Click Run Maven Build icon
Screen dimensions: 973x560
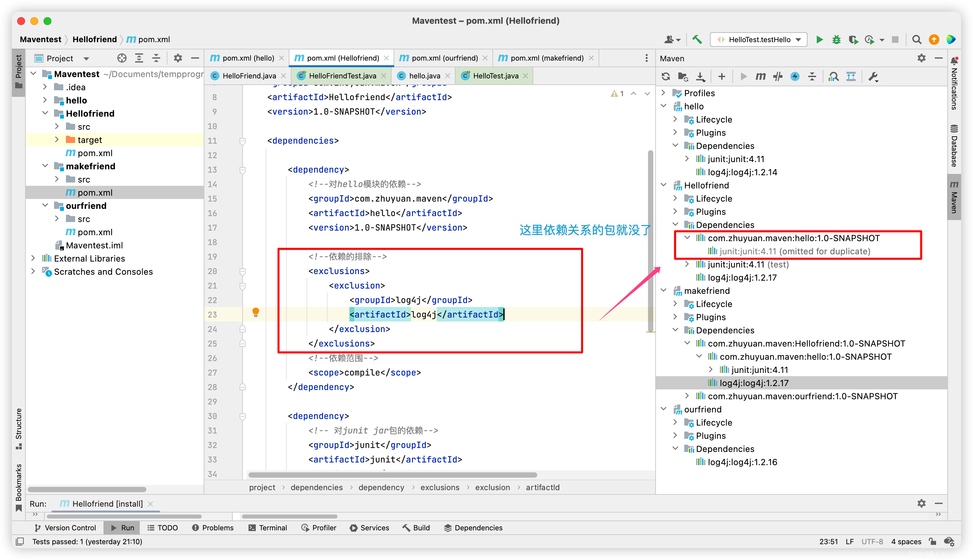[743, 76]
